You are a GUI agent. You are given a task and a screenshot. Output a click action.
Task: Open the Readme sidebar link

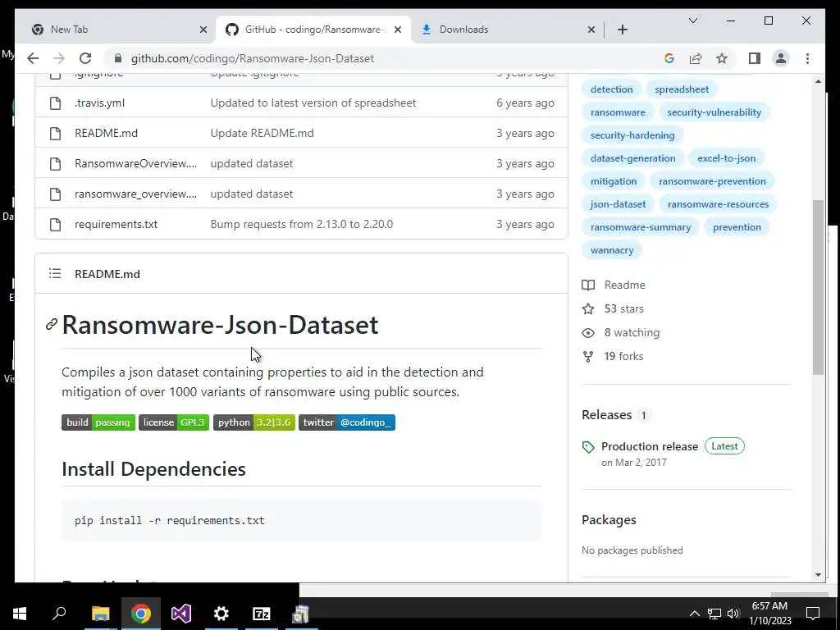pos(614,285)
